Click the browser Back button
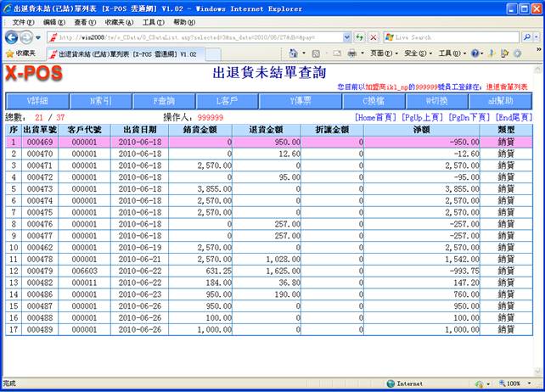Image resolution: width=545 pixels, height=392 pixels. click(x=12, y=37)
